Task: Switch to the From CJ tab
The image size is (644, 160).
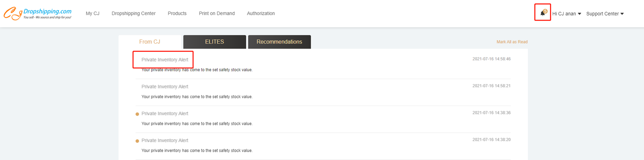Action: point(150,42)
